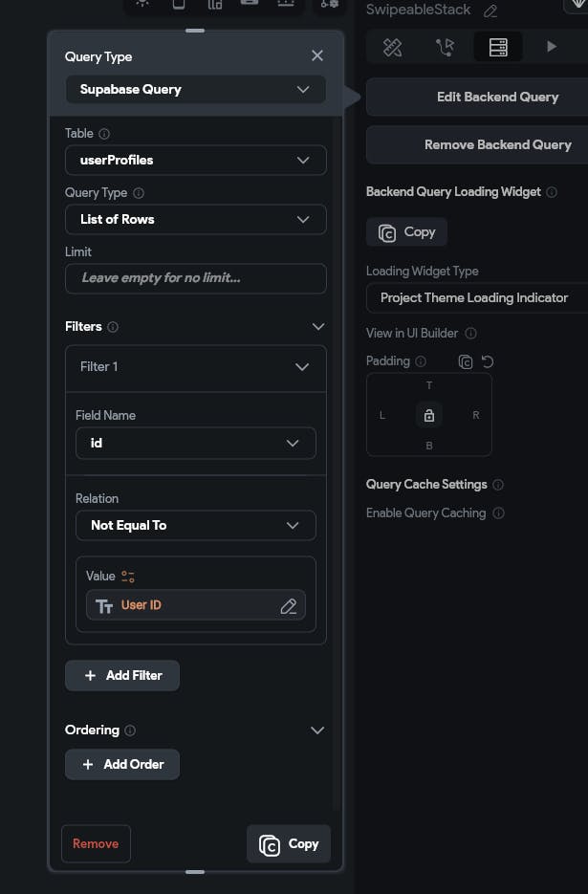Click the pencil icon beside SwipeableStack
This screenshot has height=894, width=588.
490,11
